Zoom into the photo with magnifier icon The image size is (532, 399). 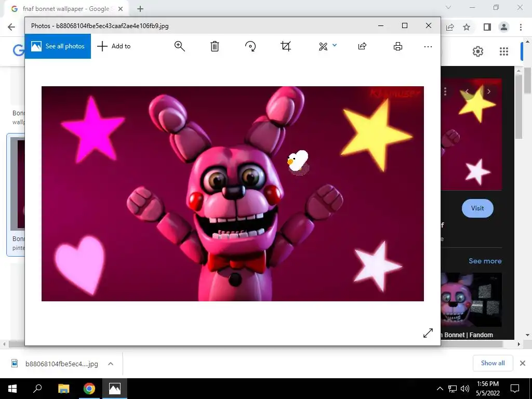pyautogui.click(x=179, y=46)
